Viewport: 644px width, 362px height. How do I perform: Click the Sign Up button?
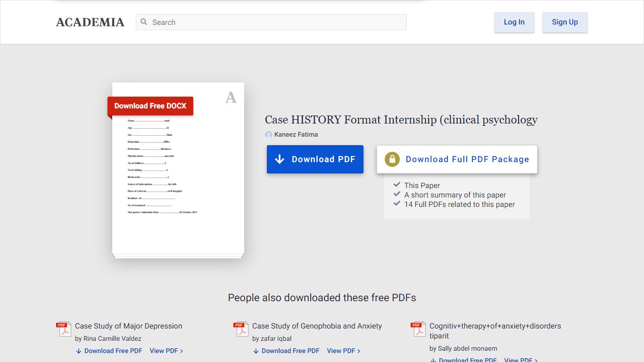(x=565, y=22)
